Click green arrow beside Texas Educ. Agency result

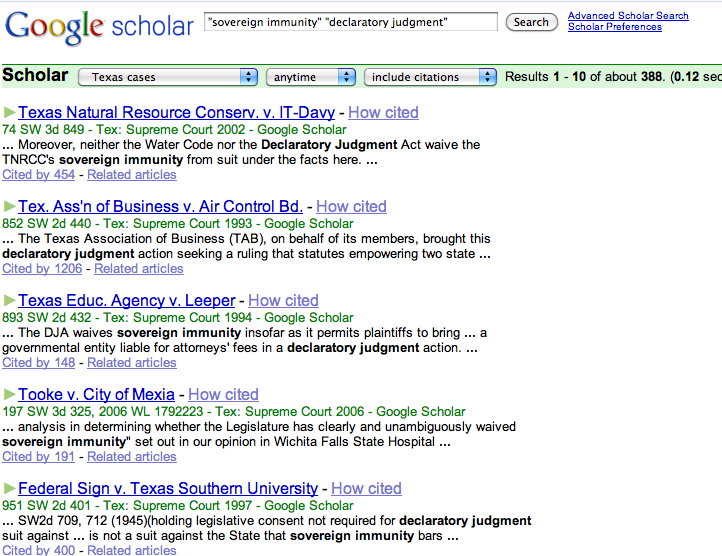point(9,300)
